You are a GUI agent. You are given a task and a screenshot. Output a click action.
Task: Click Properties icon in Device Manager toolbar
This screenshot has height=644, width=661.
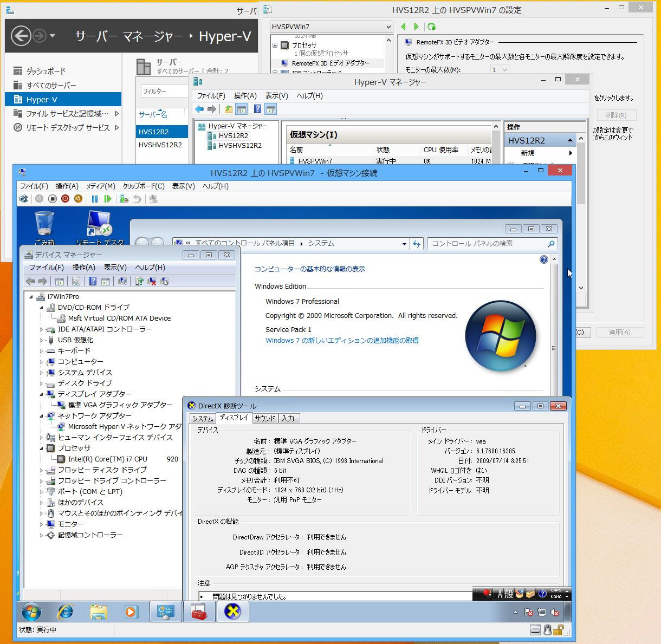click(x=76, y=281)
